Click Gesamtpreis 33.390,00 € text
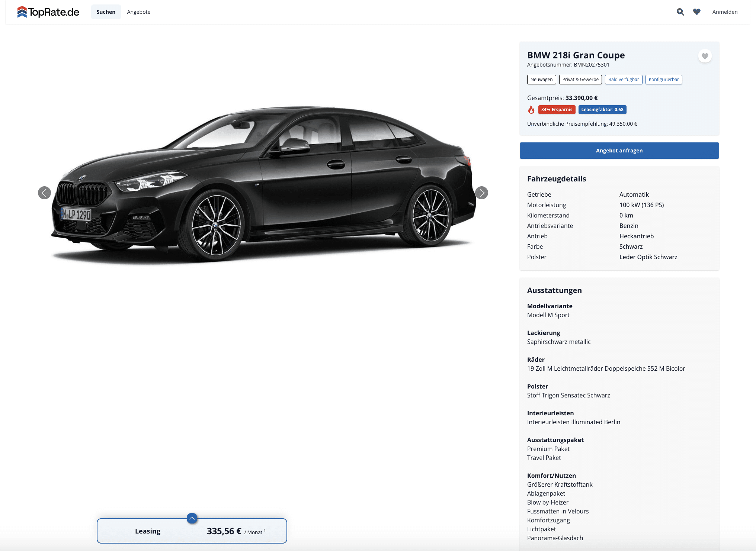Image resolution: width=756 pixels, height=551 pixels. (563, 98)
